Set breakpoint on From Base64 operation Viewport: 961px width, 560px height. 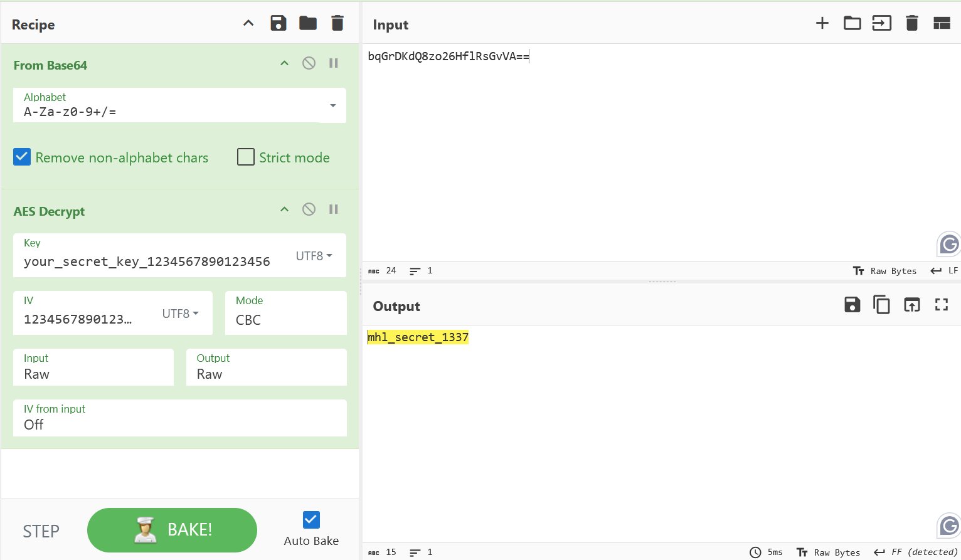[334, 63]
